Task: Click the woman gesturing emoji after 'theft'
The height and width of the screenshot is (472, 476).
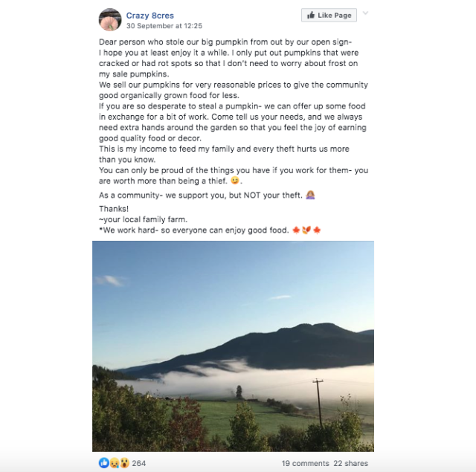Action: 310,195
